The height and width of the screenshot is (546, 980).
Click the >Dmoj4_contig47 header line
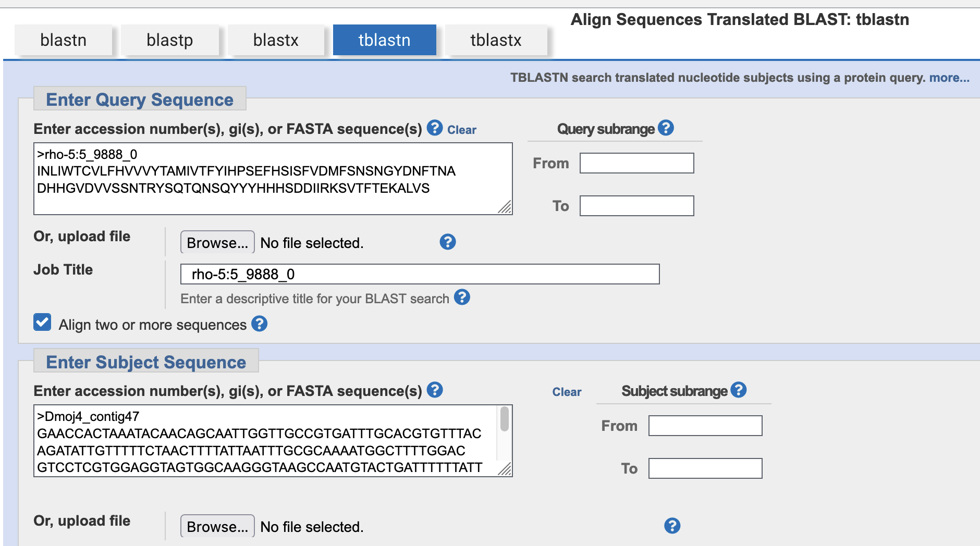tap(88, 416)
